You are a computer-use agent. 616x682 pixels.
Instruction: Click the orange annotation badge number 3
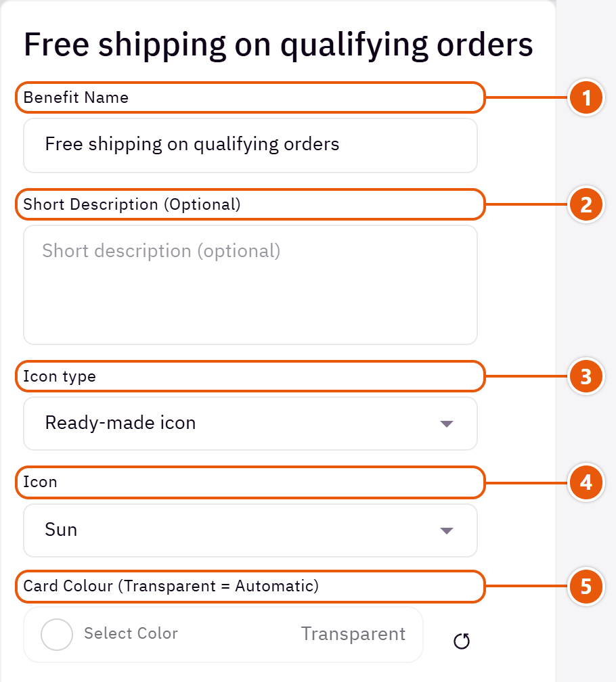click(586, 377)
